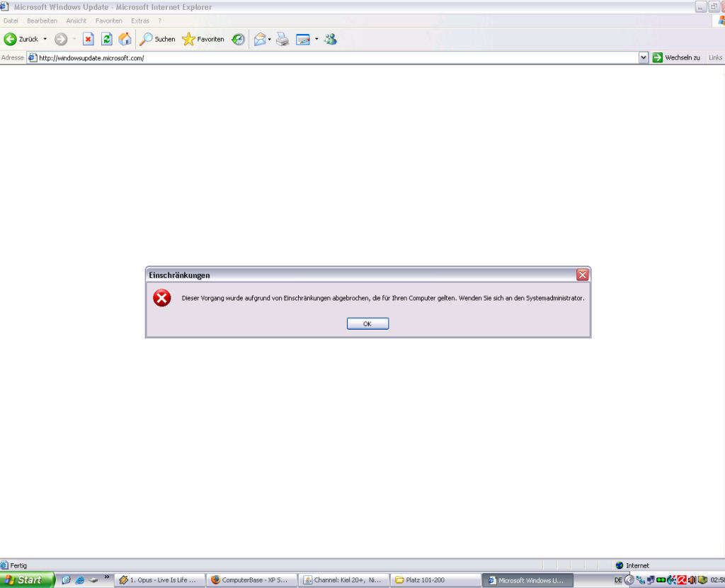This screenshot has width=725, height=588.
Task: Refresh the page with the green arrows icon
Action: pyautogui.click(x=106, y=40)
